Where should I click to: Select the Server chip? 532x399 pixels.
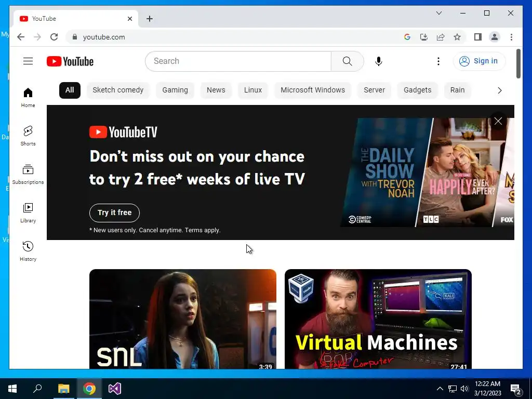click(374, 90)
